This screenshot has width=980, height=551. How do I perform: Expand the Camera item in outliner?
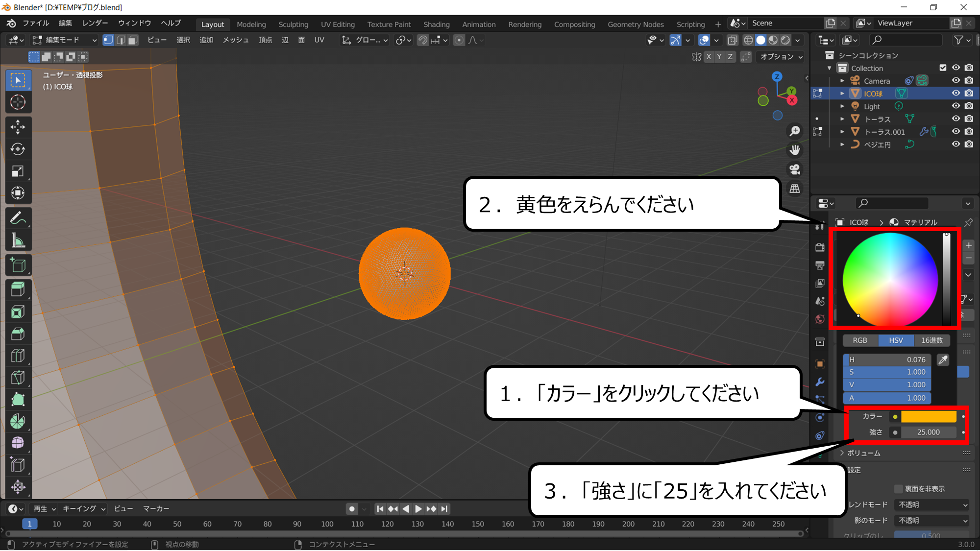842,81
